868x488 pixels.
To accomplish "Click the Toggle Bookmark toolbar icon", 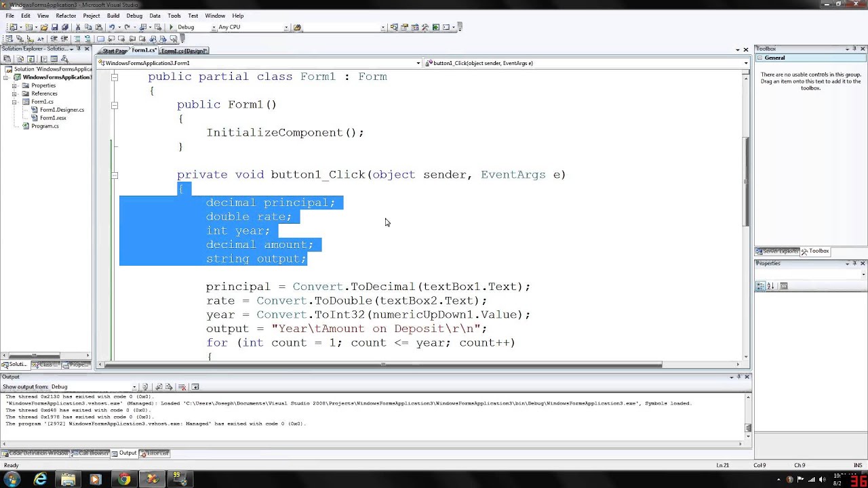I will 100,39.
